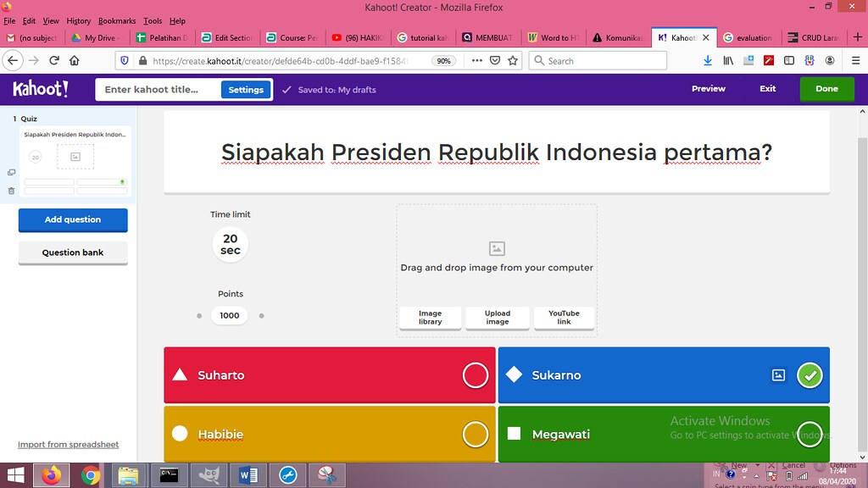Switch to the Komunikas browser tab
Viewport: 868px width, 488px height.
click(618, 37)
